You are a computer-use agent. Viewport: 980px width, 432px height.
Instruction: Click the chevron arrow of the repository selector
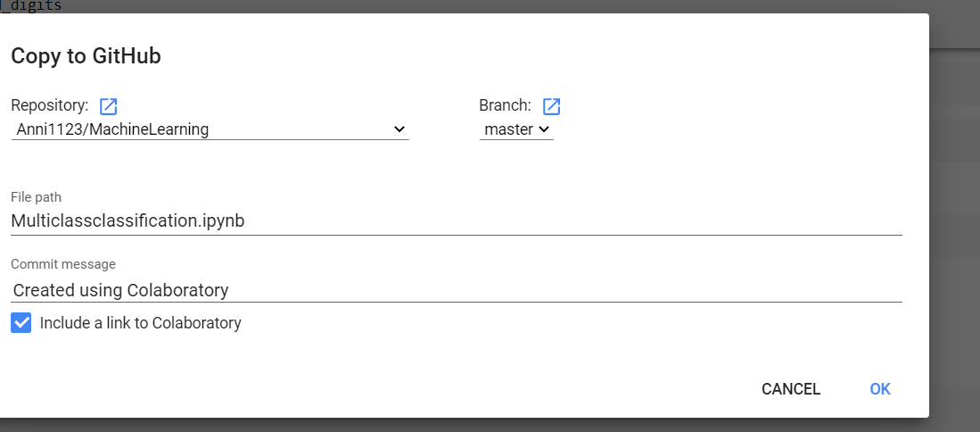(x=399, y=129)
